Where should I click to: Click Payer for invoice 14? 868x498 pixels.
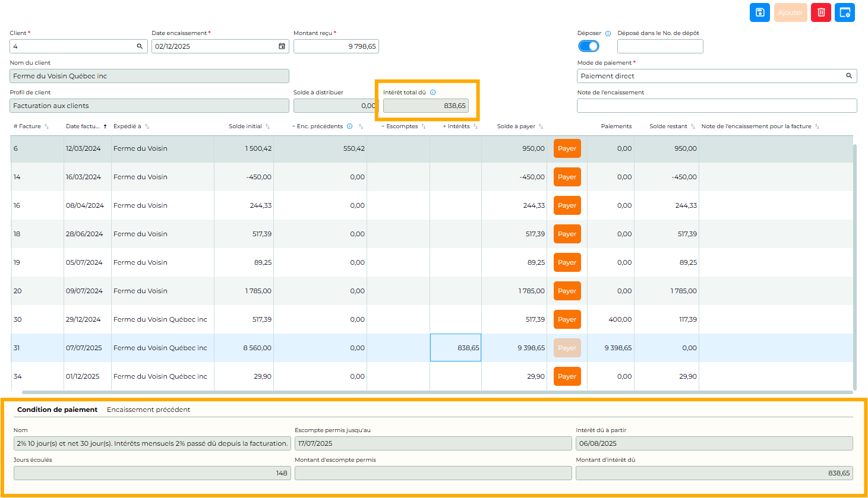[567, 177]
